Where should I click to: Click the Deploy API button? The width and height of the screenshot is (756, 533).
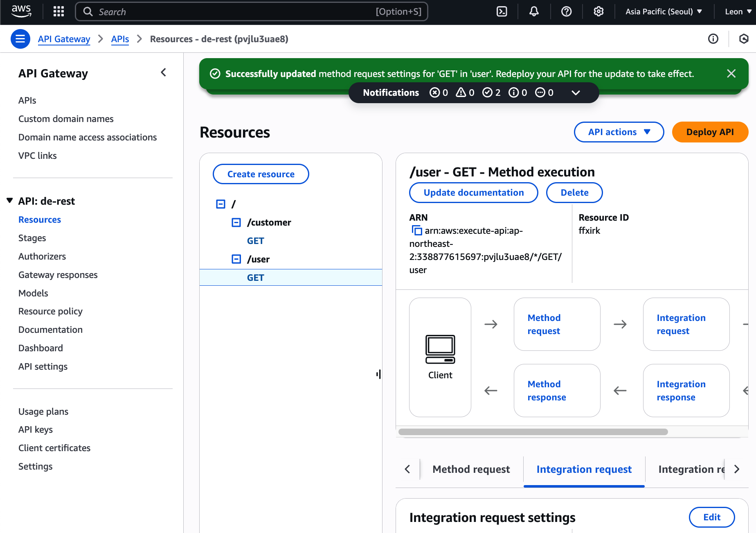[710, 132]
